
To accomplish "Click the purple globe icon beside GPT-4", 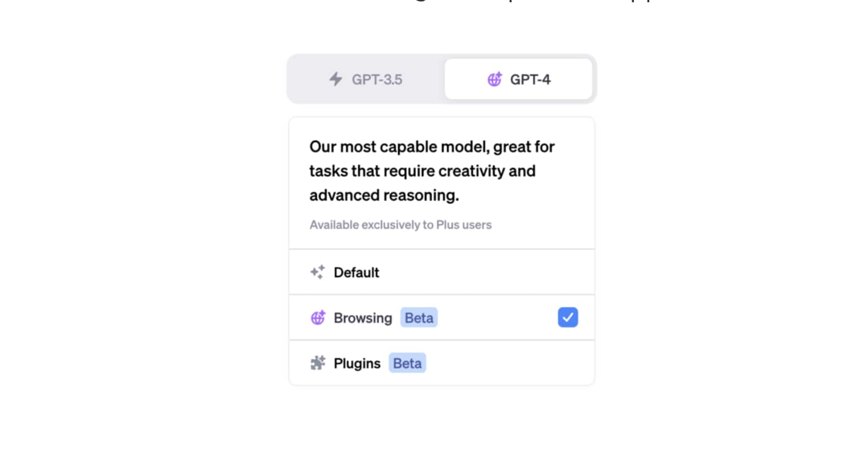I will click(x=494, y=79).
